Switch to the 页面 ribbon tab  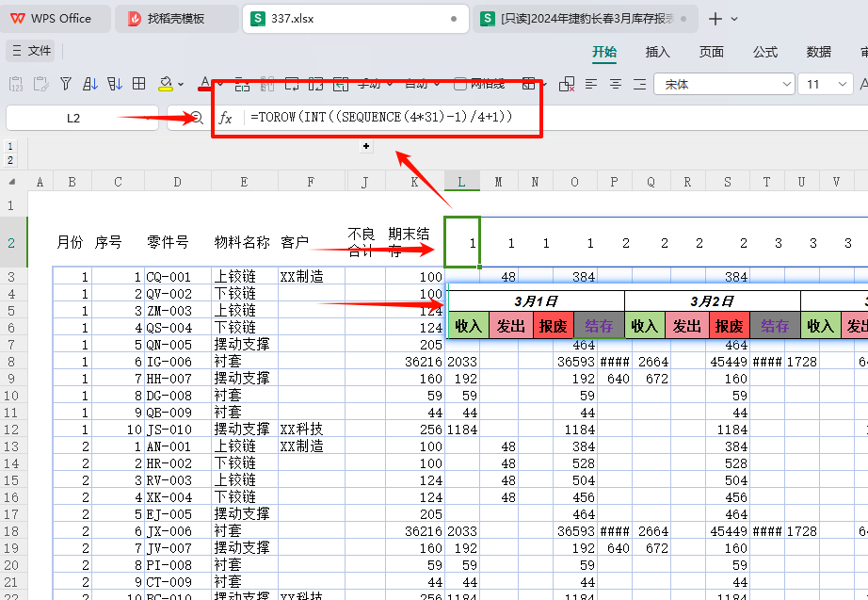(711, 52)
